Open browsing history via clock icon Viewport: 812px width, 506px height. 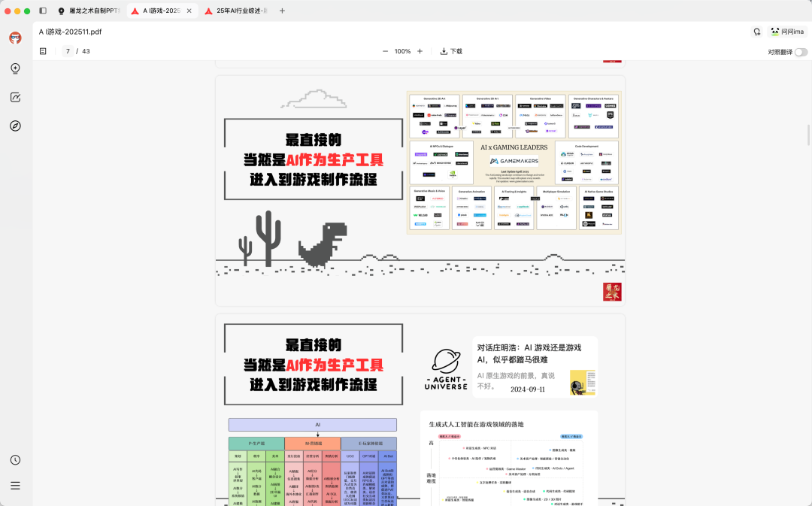pos(15,459)
